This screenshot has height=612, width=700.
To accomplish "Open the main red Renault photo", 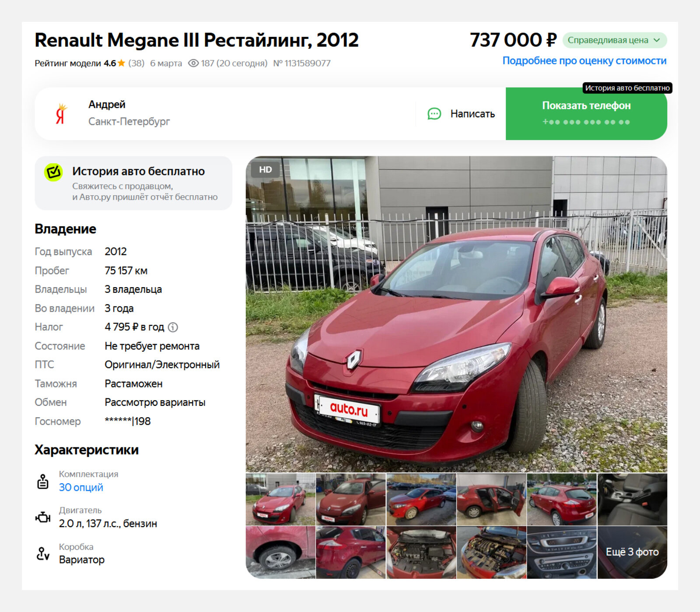I will 456,314.
